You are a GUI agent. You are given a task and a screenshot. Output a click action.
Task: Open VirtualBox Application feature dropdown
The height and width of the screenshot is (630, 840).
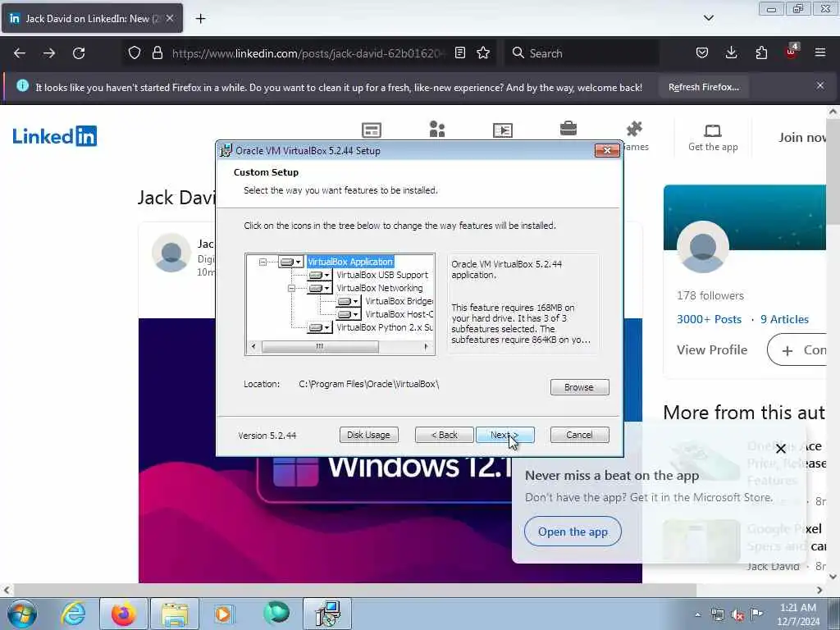click(x=290, y=262)
